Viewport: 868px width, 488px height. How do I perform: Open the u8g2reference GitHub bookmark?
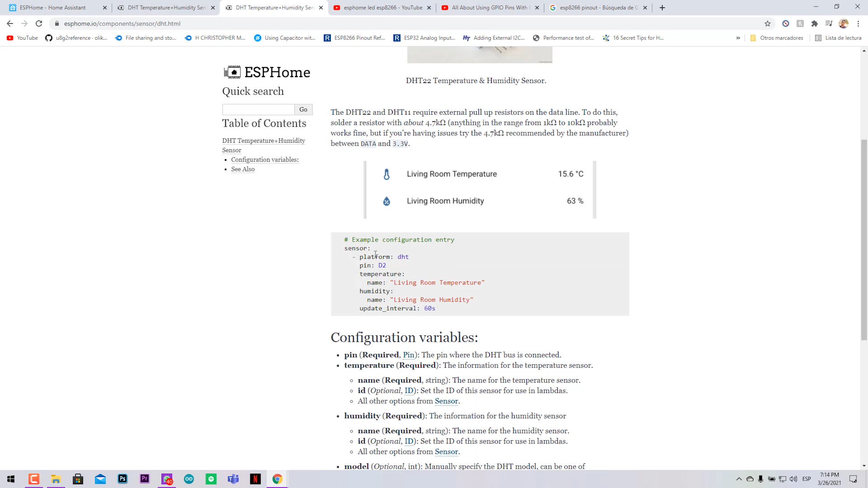click(76, 38)
